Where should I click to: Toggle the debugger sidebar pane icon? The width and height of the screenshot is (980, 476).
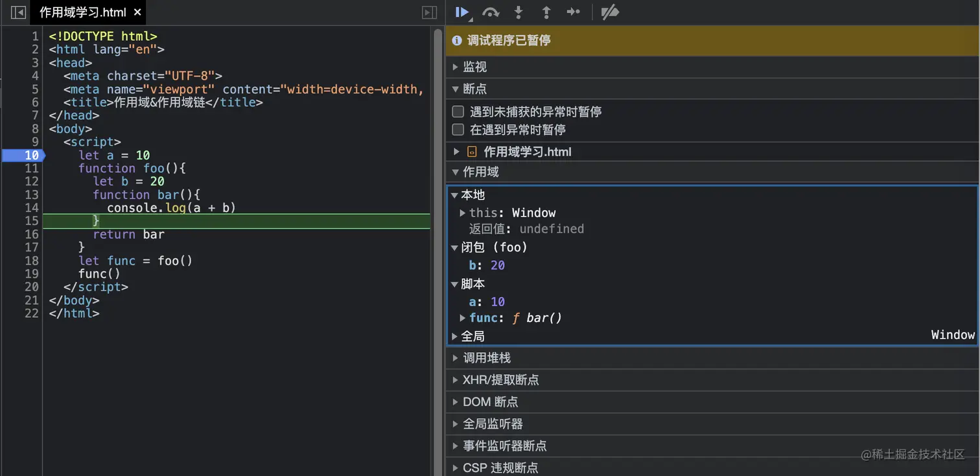[429, 12]
